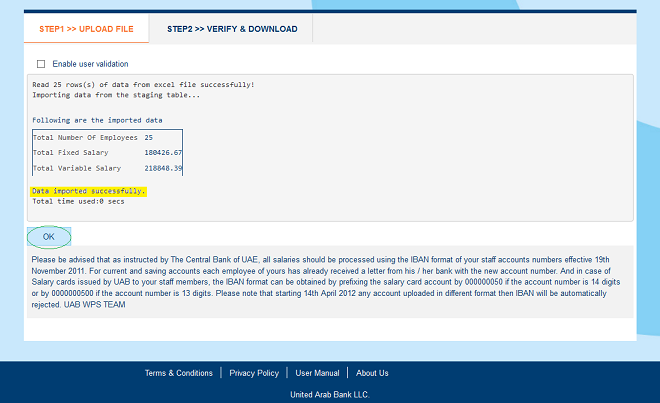Open the User Manual link
The height and width of the screenshot is (403, 660).
tap(318, 373)
